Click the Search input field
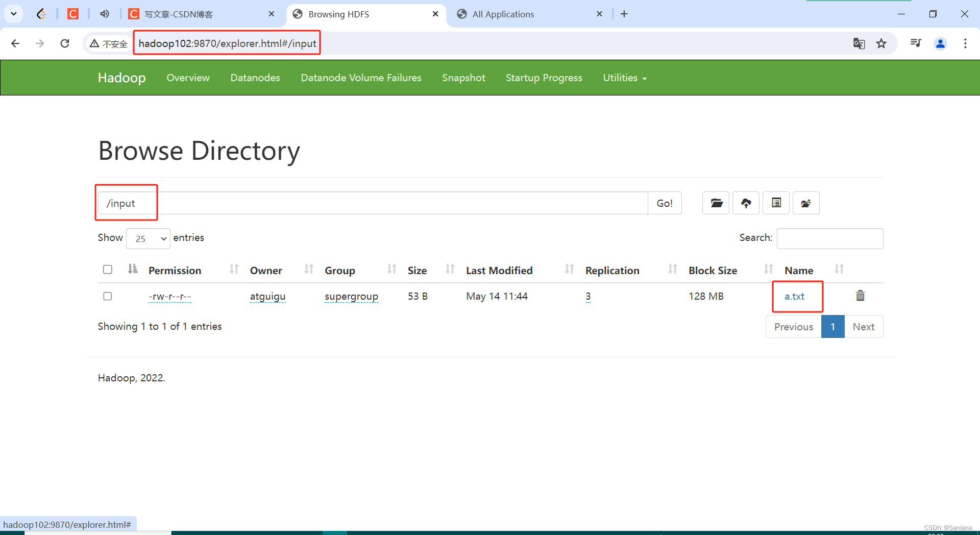 coord(830,238)
